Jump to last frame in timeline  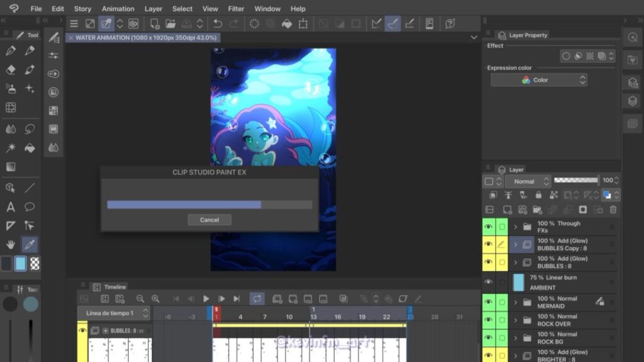(236, 299)
